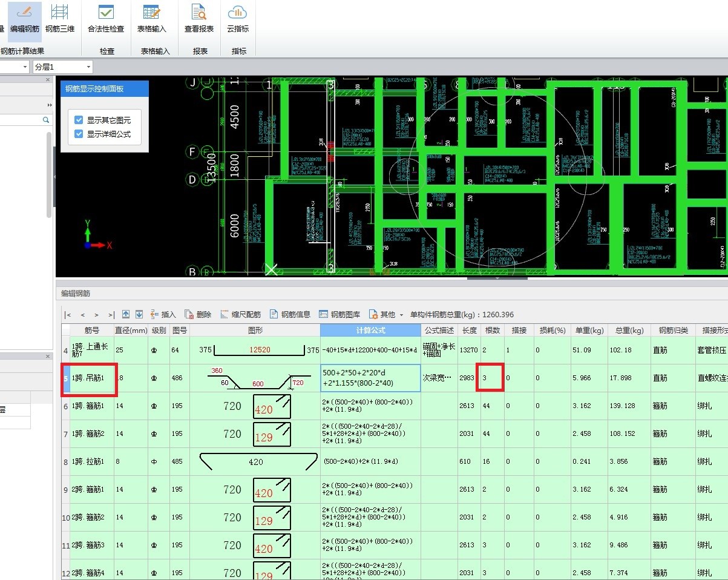The height and width of the screenshot is (580, 728).
Task: Click grid axis bubble J in drawing
Action: [x=194, y=82]
